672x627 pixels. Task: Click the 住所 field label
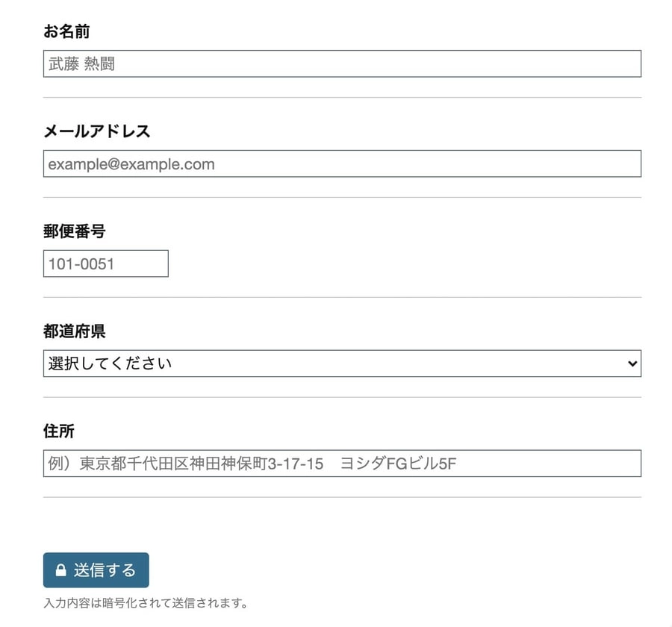click(59, 431)
